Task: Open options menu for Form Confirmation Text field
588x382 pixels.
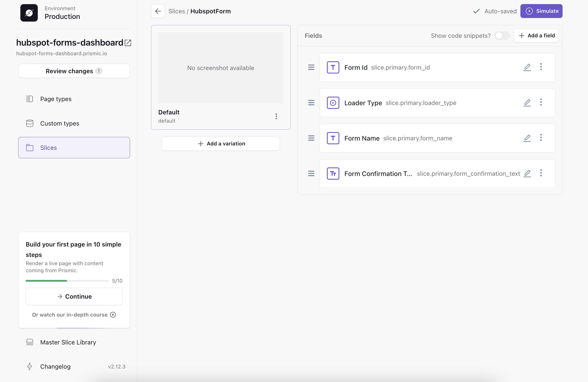Action: tap(541, 173)
